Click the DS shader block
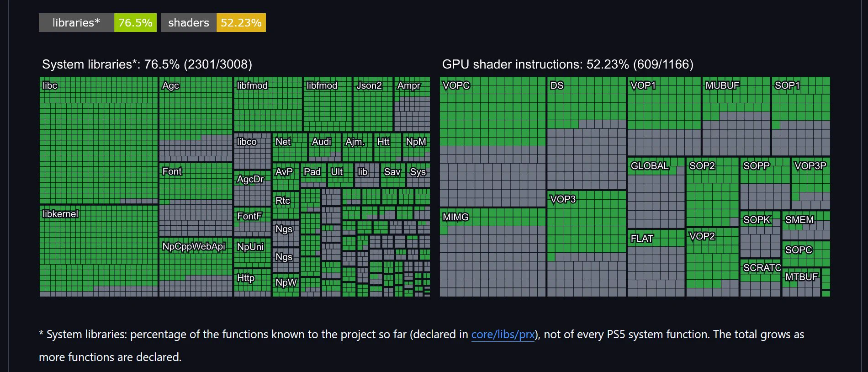 point(587,133)
